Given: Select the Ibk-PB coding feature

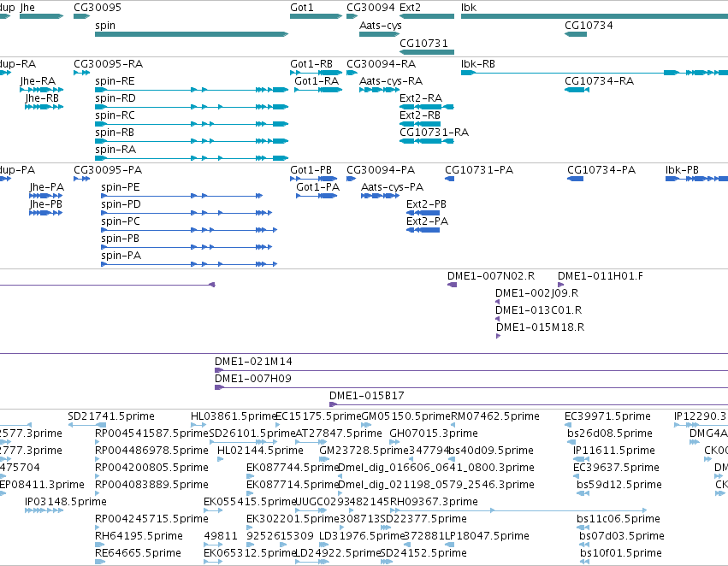Looking at the screenshot, I should 696,179.
